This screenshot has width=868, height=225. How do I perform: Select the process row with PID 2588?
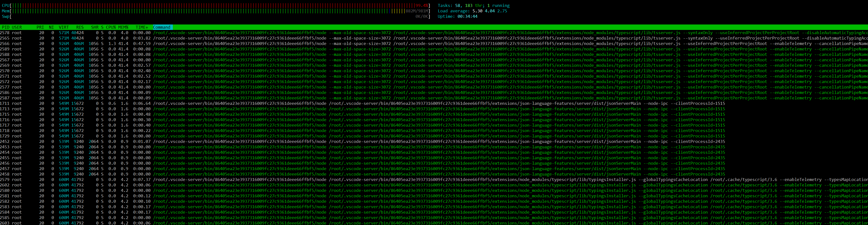point(434,54)
